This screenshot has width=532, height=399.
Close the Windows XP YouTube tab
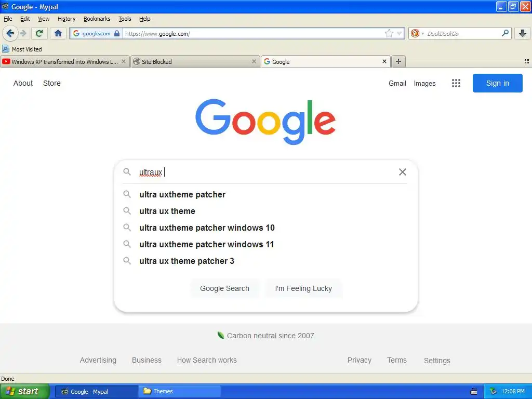click(124, 61)
